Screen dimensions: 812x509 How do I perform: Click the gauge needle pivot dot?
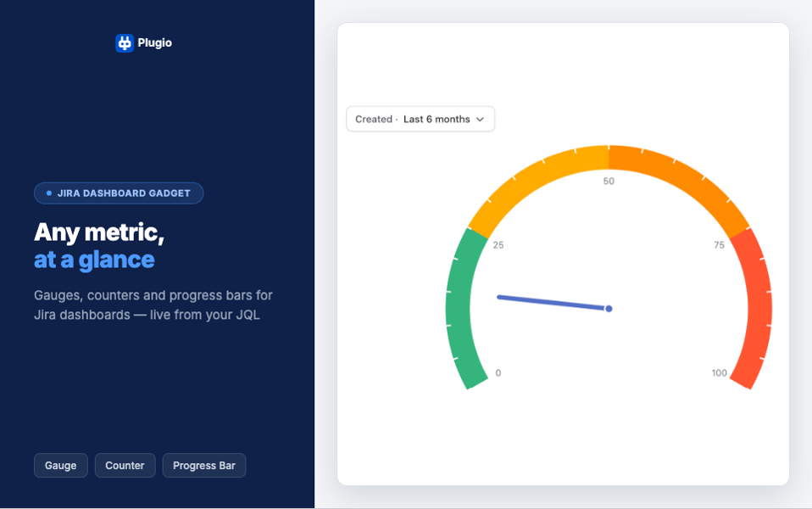click(609, 309)
